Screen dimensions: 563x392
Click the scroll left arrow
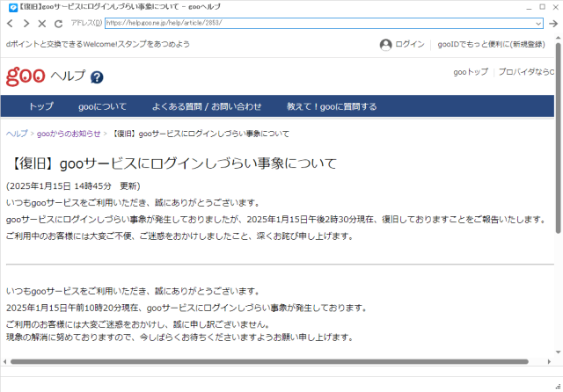click(x=4, y=361)
